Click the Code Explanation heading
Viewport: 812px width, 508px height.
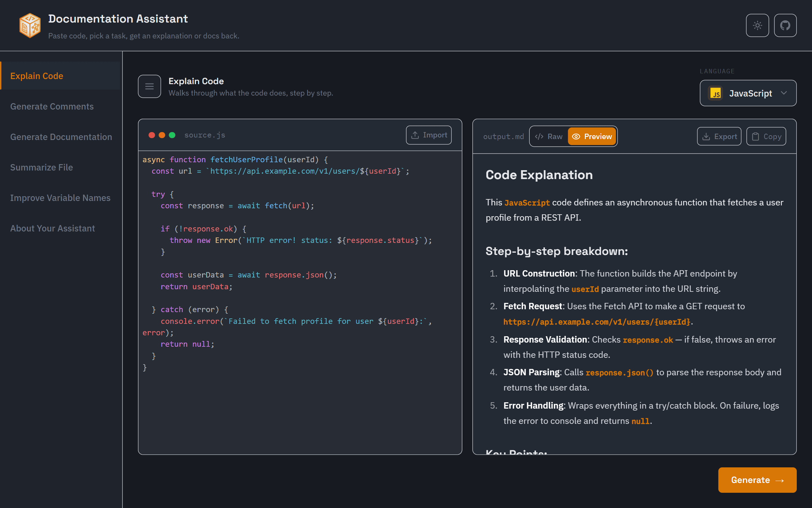(539, 175)
